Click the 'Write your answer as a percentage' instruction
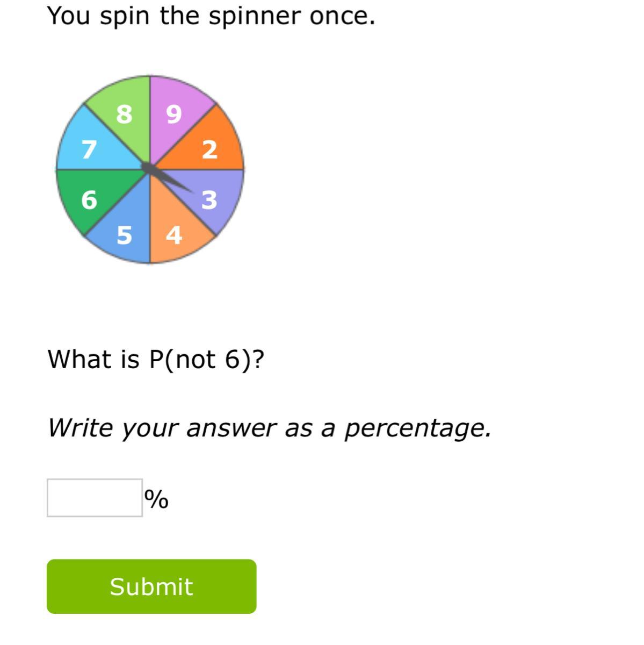Screen dimensions: 644x645 pos(269,428)
